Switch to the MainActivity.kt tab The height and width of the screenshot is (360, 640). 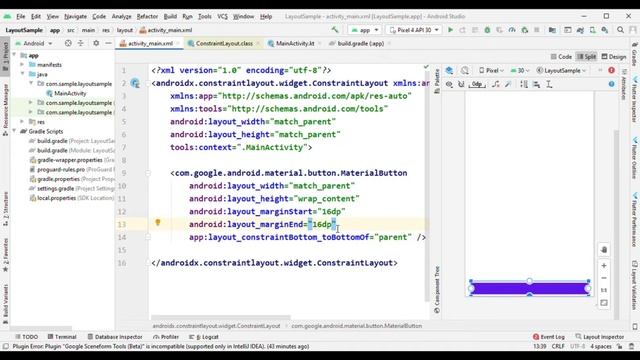295,43
